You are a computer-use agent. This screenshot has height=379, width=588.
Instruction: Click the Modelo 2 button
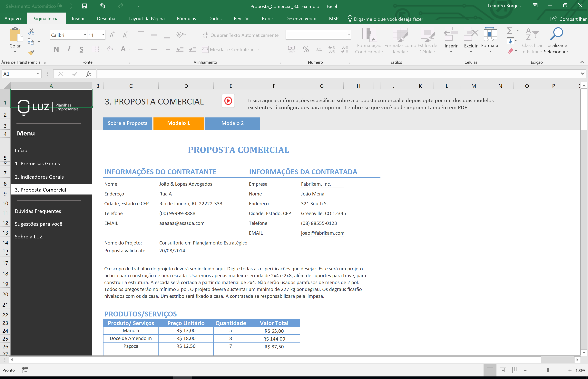tap(232, 123)
